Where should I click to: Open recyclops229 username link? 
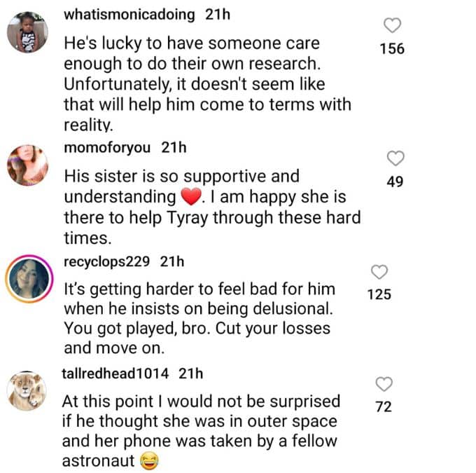tap(108, 261)
